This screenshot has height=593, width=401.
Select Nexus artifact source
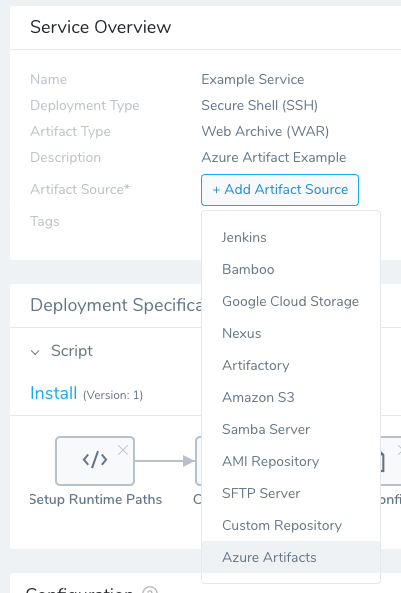(x=291, y=333)
